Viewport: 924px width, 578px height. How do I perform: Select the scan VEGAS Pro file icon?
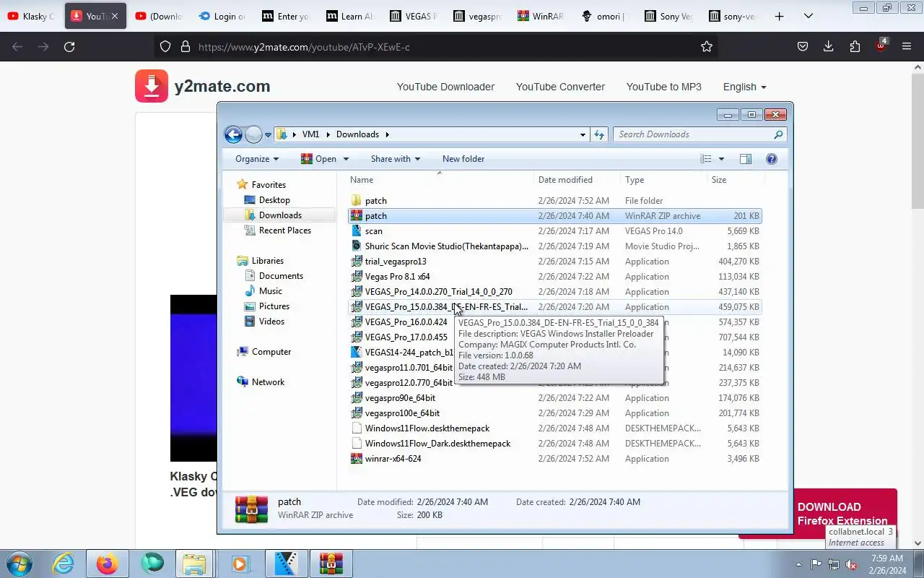coord(357,231)
